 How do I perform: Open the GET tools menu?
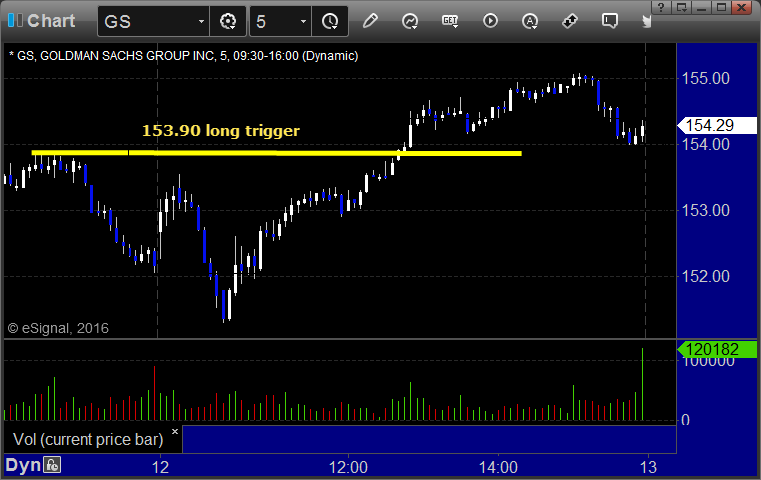coord(450,21)
